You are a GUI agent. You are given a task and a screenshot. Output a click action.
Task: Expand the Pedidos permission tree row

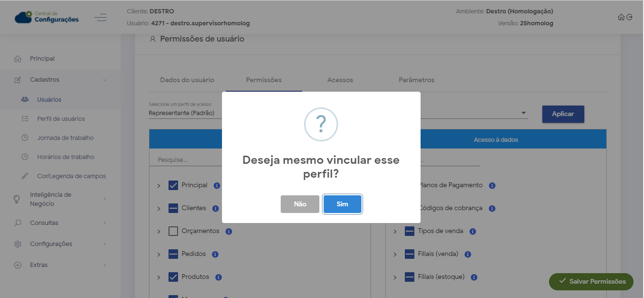(x=159, y=254)
